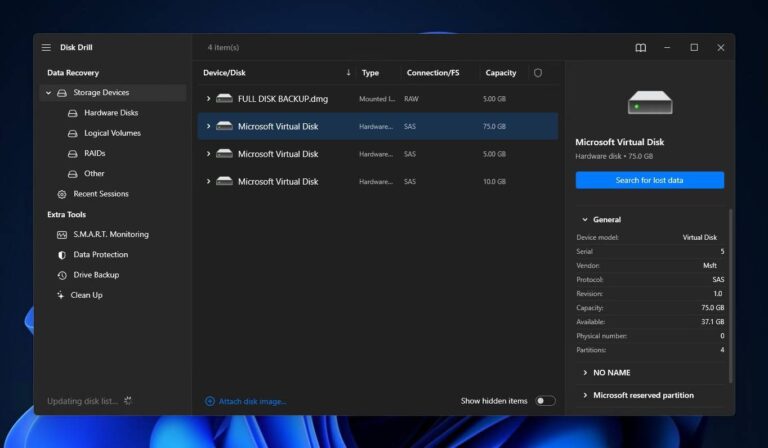
Task: Collapse the General section
Action: click(585, 220)
